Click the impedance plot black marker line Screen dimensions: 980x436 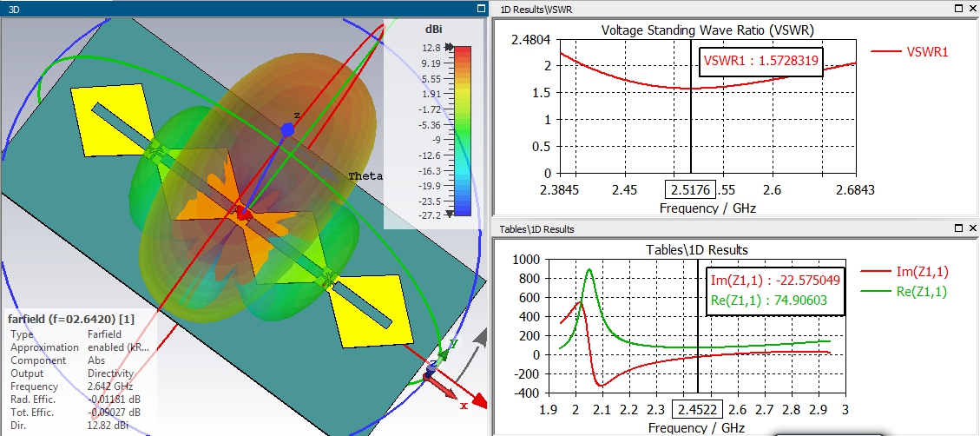698,326
